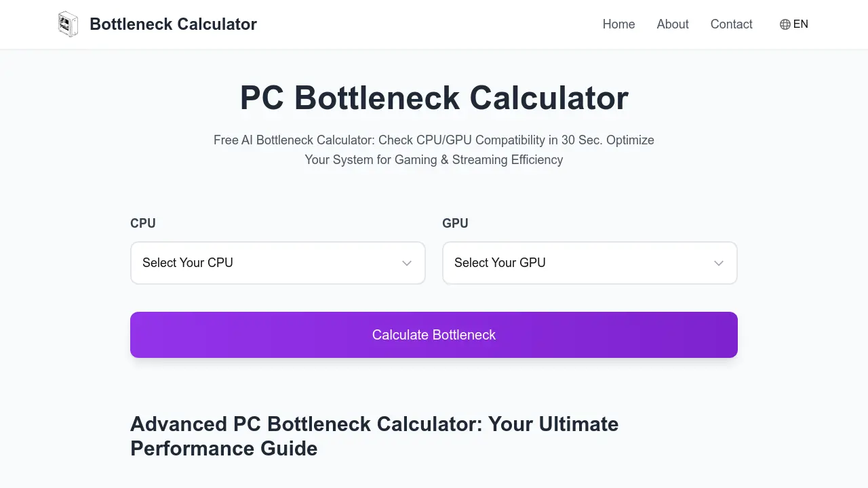This screenshot has height=488, width=868.
Task: Click the Bottleneck Calculator site title
Action: coord(173,24)
